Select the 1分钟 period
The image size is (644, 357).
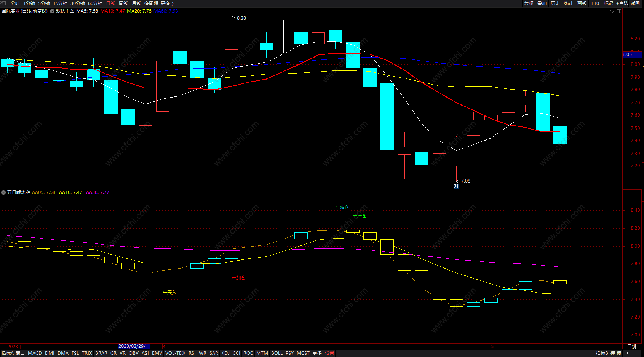coord(29,3)
